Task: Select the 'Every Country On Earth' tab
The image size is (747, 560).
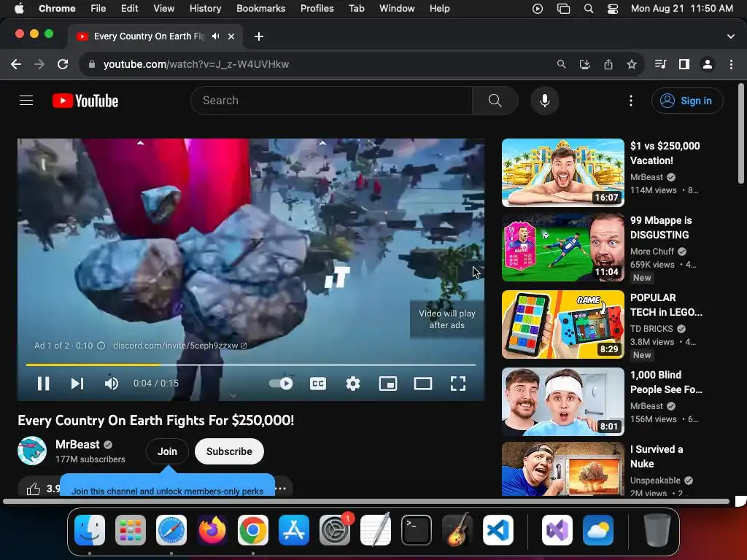Action: pos(155,36)
